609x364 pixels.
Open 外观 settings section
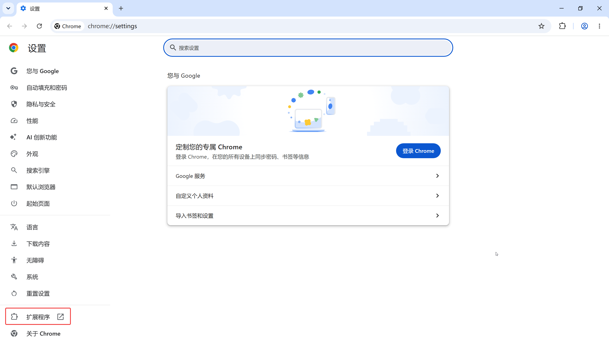(x=32, y=154)
